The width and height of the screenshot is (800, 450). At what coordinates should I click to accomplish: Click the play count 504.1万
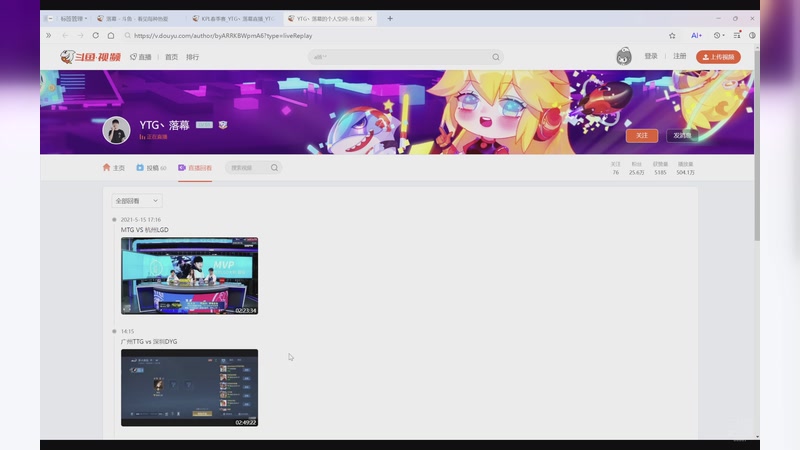pyautogui.click(x=685, y=172)
